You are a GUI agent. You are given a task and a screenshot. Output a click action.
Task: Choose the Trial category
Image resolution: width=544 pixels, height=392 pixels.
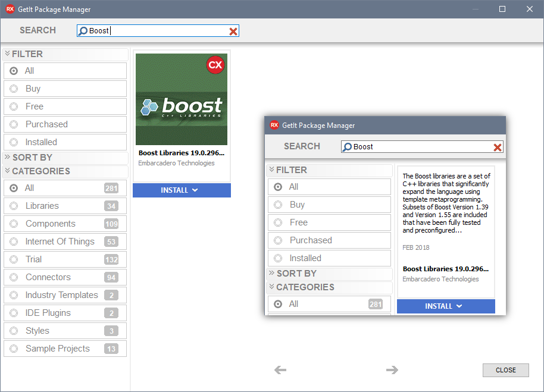point(65,259)
